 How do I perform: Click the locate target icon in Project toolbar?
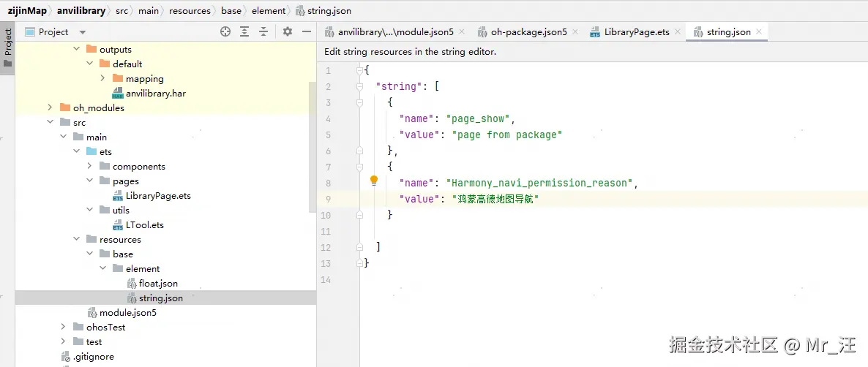225,31
